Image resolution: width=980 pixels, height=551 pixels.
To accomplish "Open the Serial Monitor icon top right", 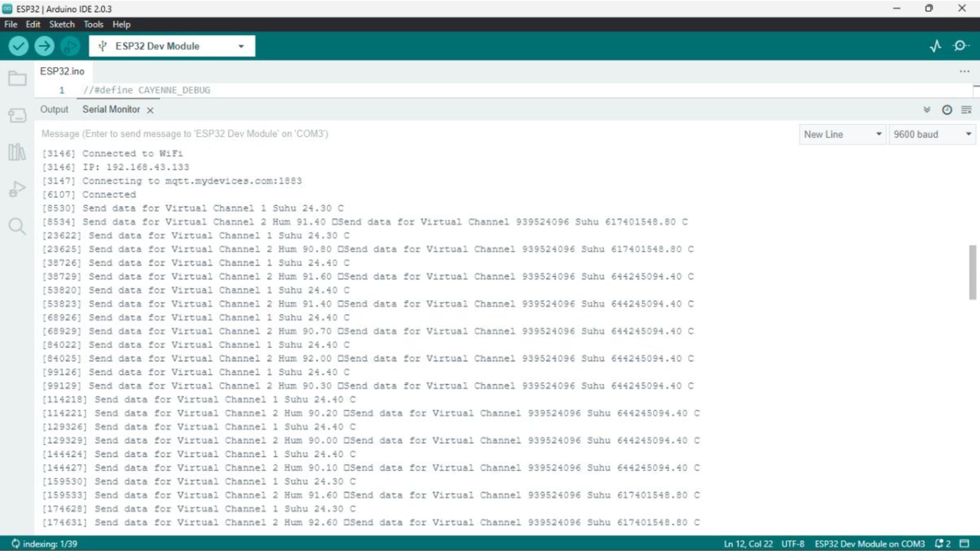I will pos(960,45).
